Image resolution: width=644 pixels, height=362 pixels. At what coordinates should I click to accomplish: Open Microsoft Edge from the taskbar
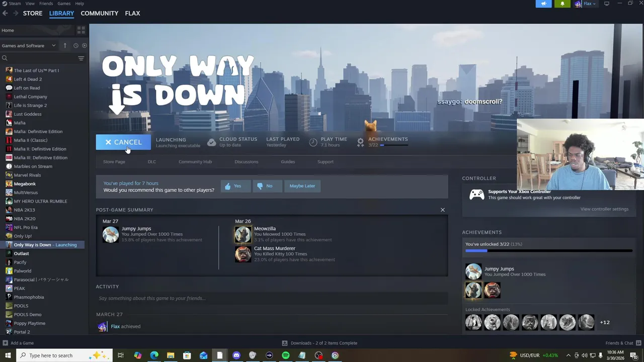coord(154,355)
